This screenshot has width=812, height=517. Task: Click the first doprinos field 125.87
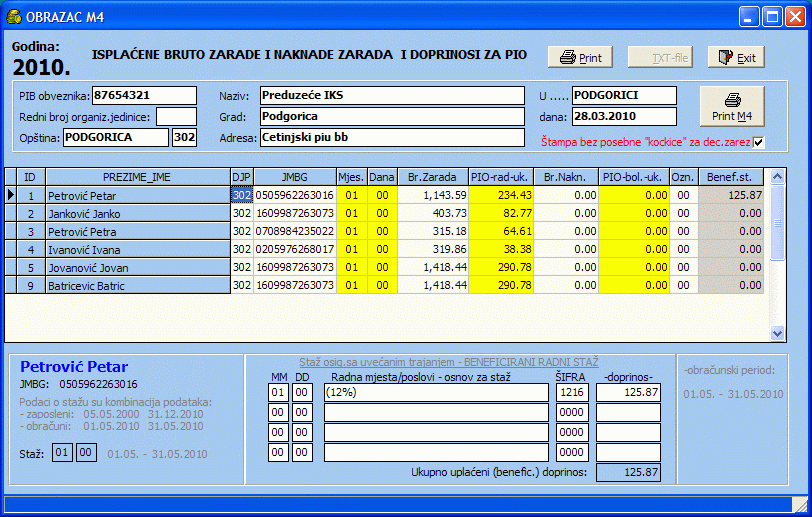(628, 393)
